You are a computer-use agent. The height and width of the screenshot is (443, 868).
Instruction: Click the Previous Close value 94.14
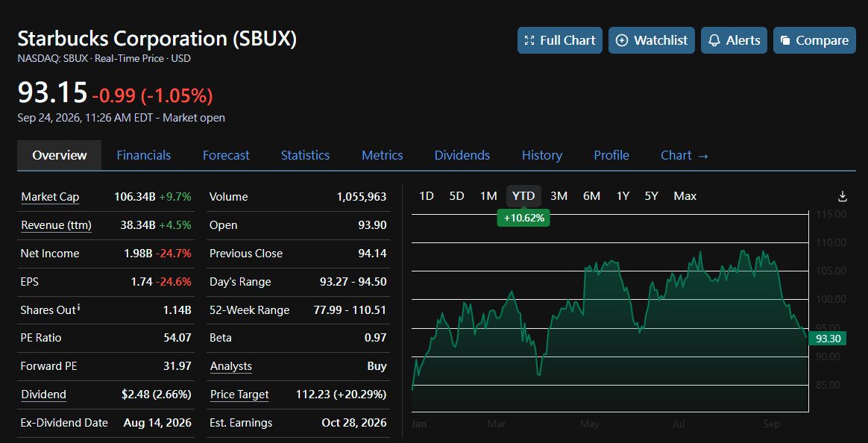tap(372, 253)
